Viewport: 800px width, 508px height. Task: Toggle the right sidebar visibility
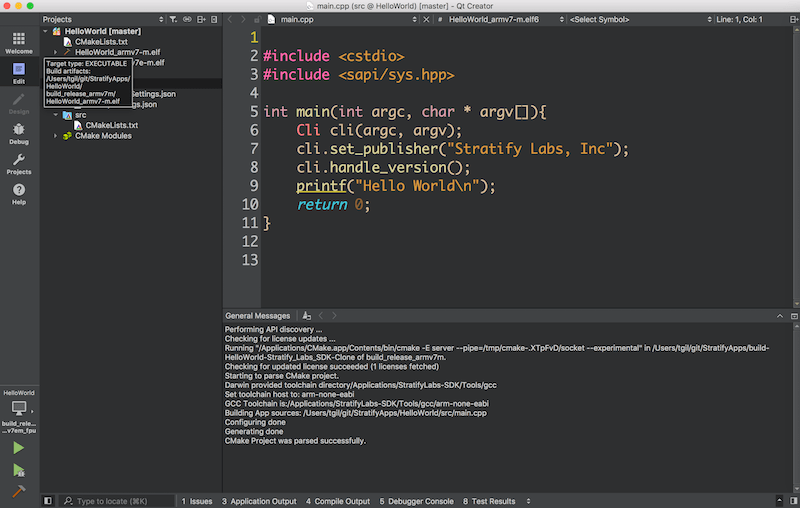(793, 501)
